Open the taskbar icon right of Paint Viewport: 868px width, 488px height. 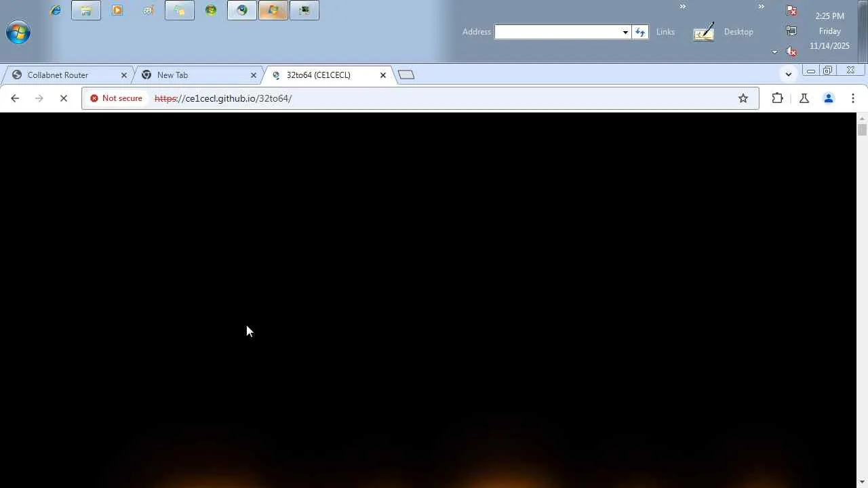180,10
